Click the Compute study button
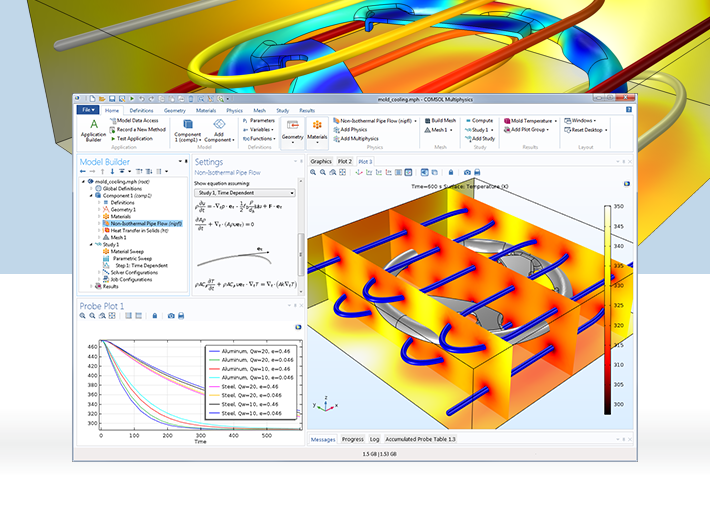The height and width of the screenshot is (523, 710). point(479,120)
